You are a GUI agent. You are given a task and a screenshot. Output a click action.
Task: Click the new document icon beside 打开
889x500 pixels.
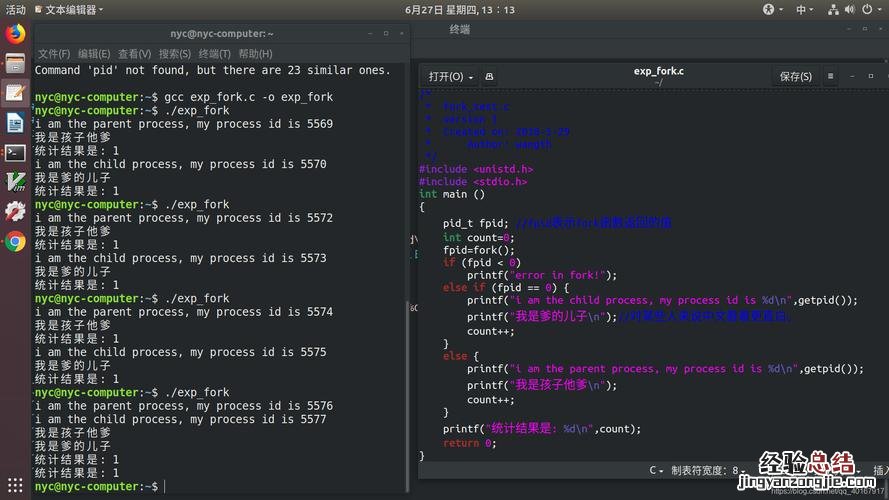[490, 76]
